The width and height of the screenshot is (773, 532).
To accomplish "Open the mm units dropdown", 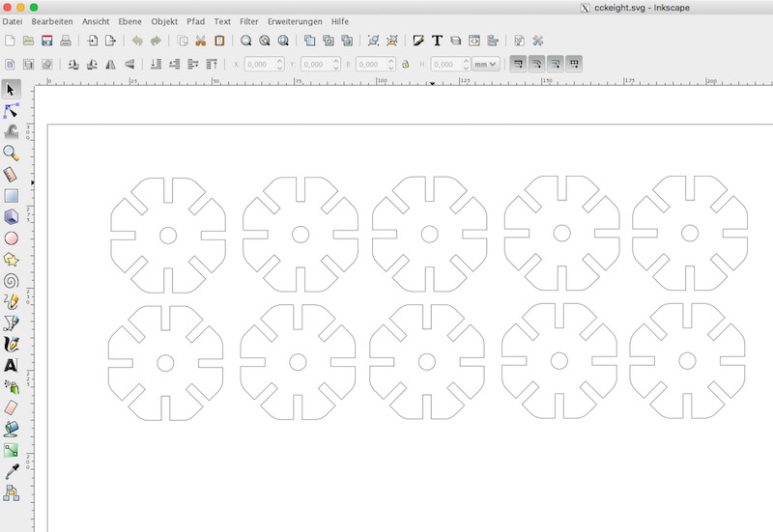I will [486, 64].
